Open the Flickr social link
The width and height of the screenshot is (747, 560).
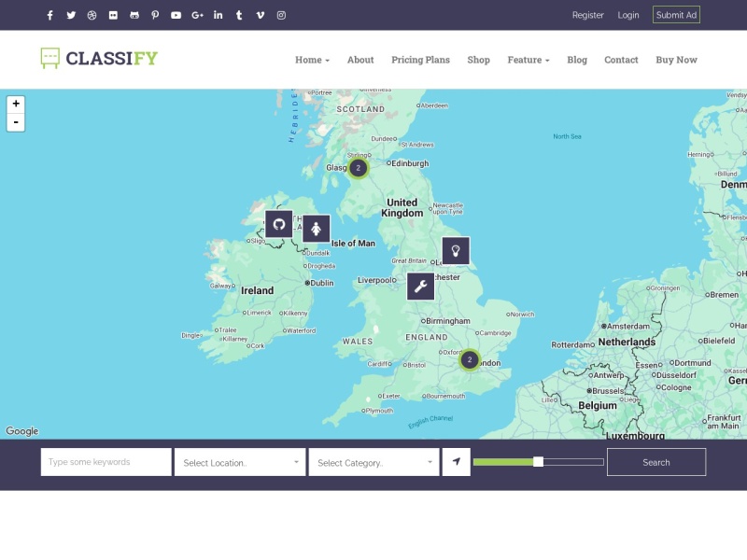pyautogui.click(x=113, y=15)
